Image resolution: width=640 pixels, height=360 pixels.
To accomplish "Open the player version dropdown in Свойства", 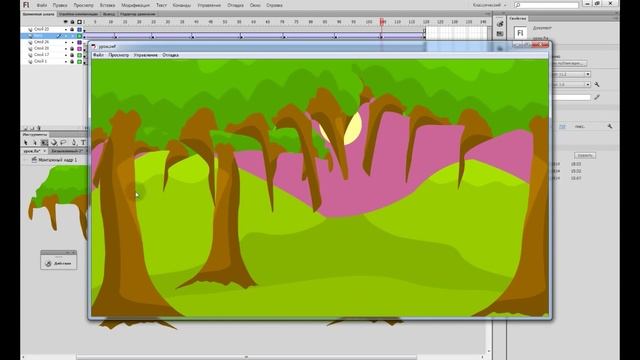I will (x=588, y=74).
